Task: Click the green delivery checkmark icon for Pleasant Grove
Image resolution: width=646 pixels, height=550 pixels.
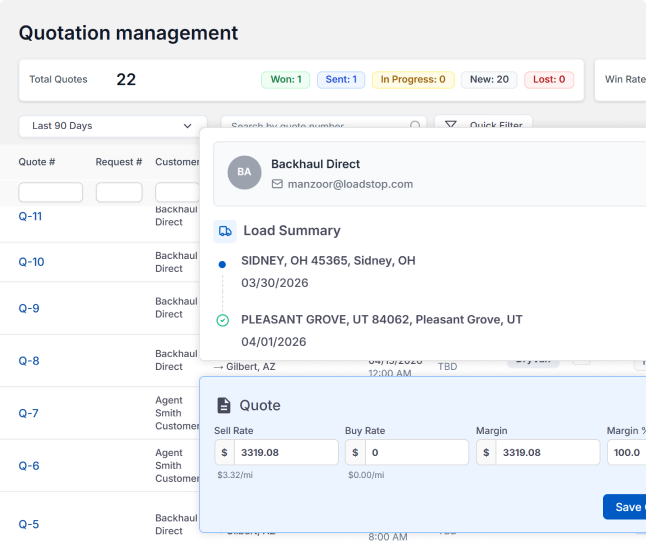Action: [x=222, y=320]
